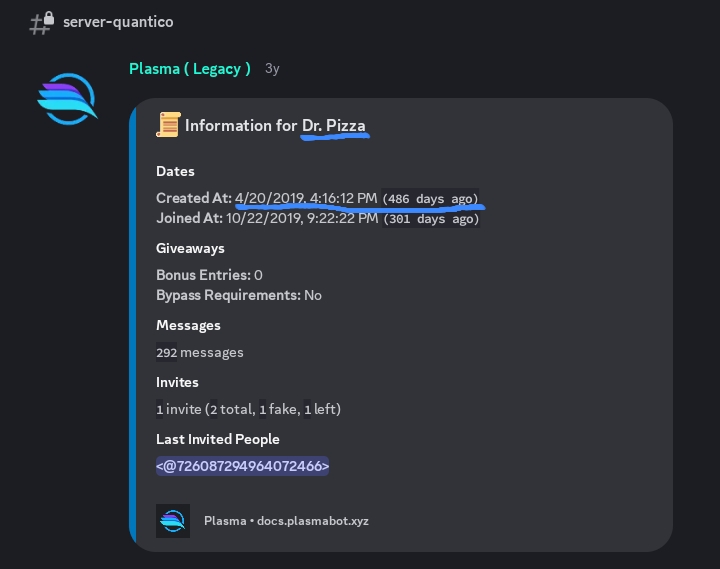Open the server-quantico channel name

click(116, 22)
